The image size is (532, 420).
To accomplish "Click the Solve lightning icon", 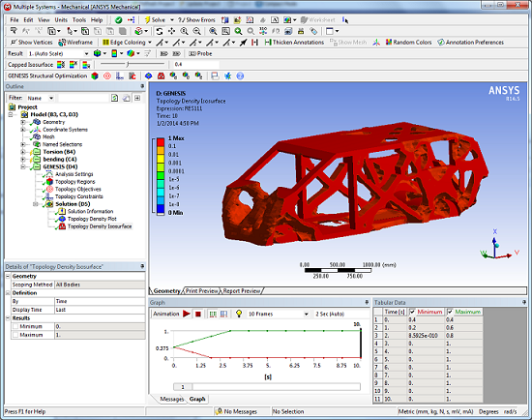I will (x=148, y=20).
